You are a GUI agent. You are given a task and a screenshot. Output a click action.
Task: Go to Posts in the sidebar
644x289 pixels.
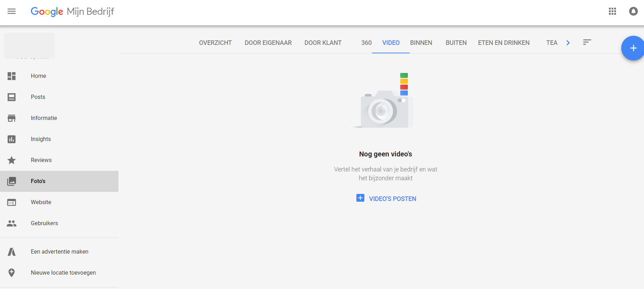click(x=38, y=97)
